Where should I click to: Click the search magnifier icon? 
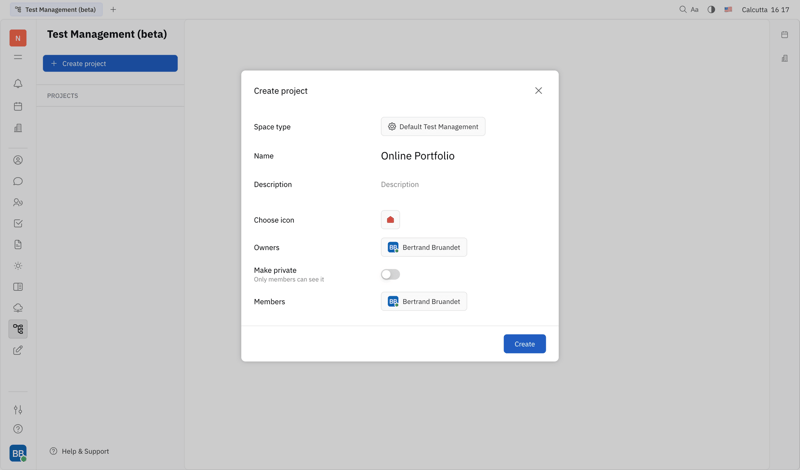pos(683,10)
